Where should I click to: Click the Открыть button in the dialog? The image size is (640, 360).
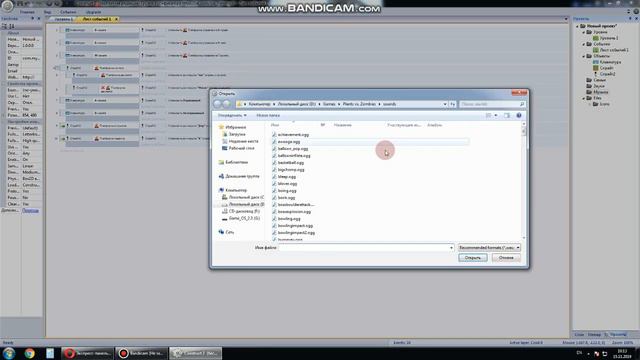click(473, 258)
